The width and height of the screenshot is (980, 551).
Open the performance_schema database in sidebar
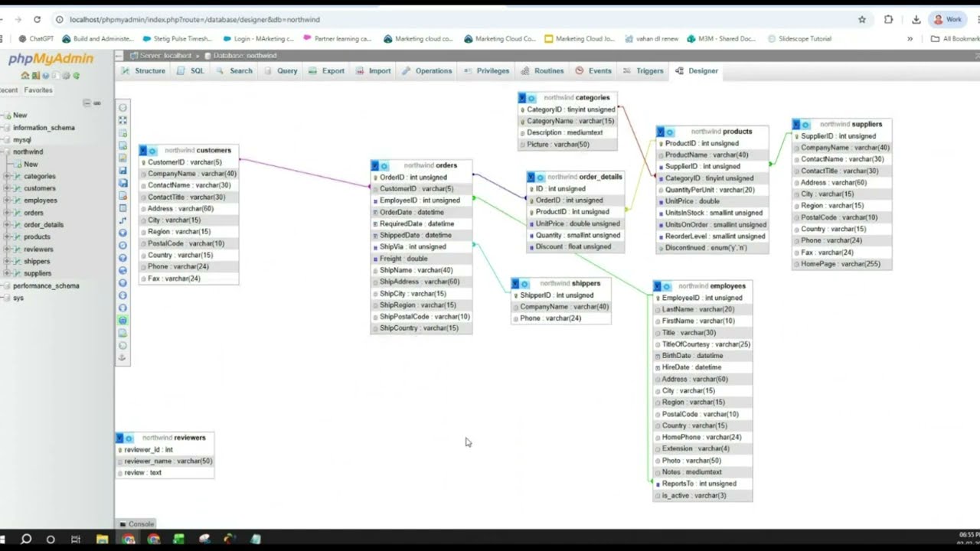click(46, 285)
